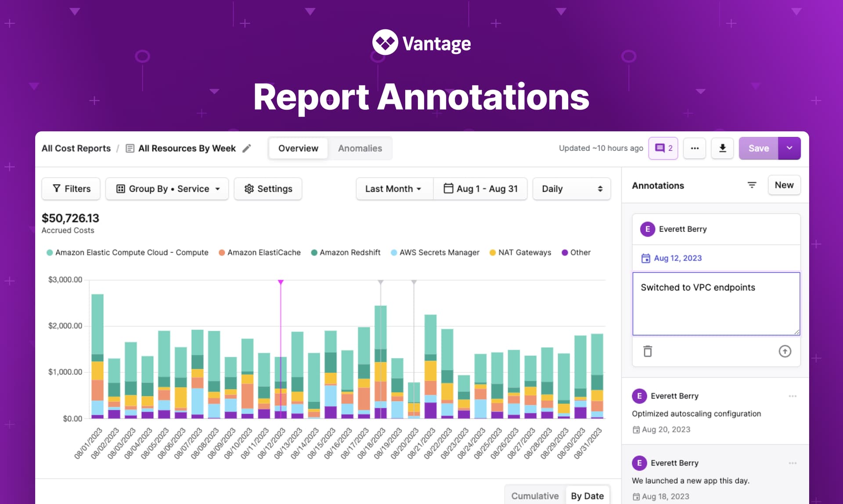Click the Amazon ElastiCache color swatch

[222, 252]
